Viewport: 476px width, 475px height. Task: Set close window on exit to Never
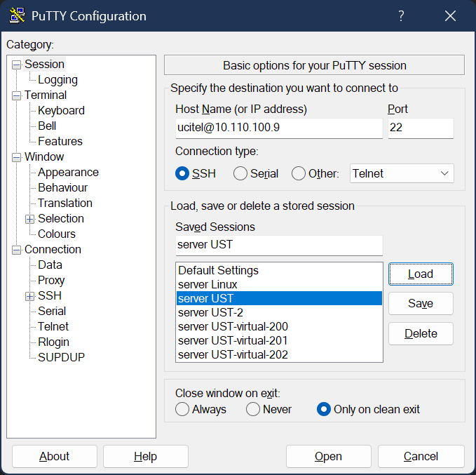[253, 409]
